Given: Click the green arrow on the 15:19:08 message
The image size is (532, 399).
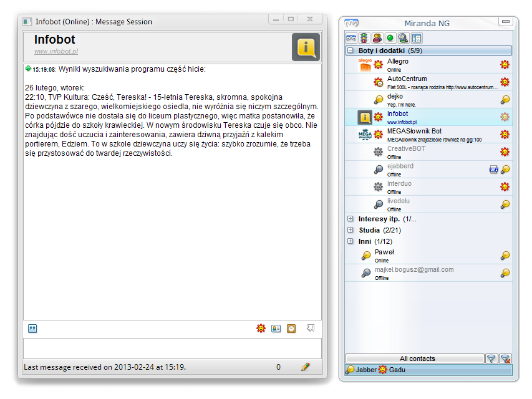Looking at the screenshot, I should [x=28, y=69].
